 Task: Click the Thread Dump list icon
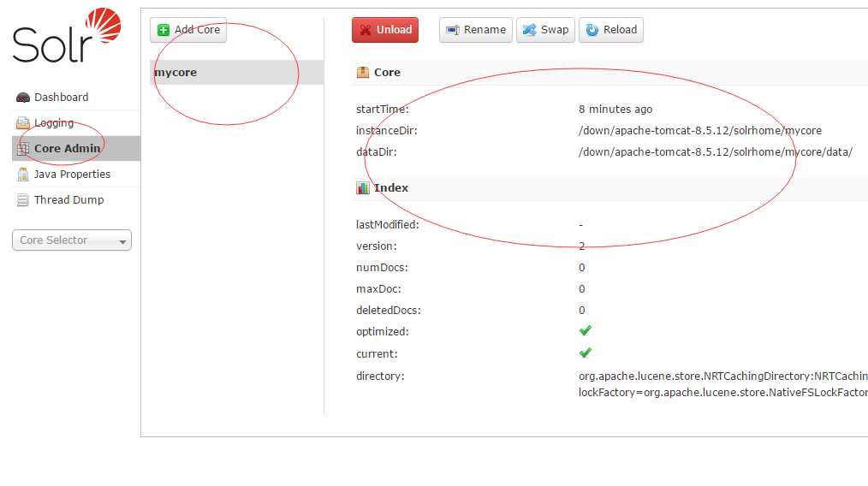[23, 200]
